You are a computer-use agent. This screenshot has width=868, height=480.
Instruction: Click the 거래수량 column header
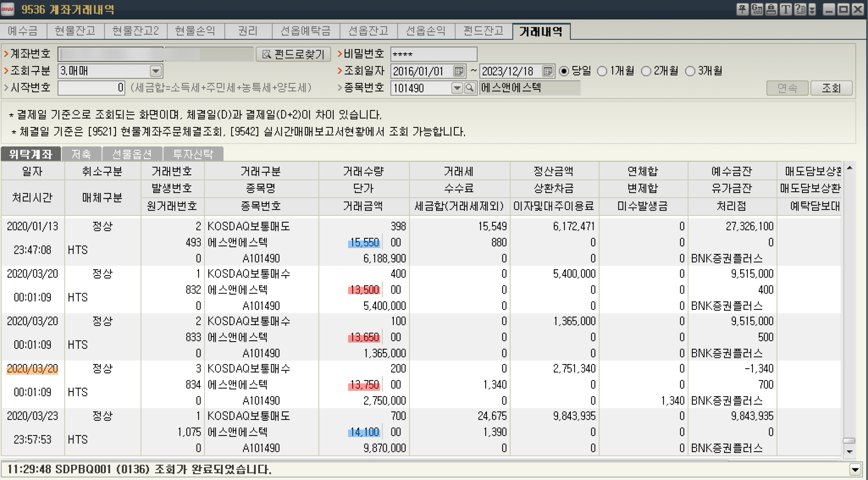click(x=363, y=171)
